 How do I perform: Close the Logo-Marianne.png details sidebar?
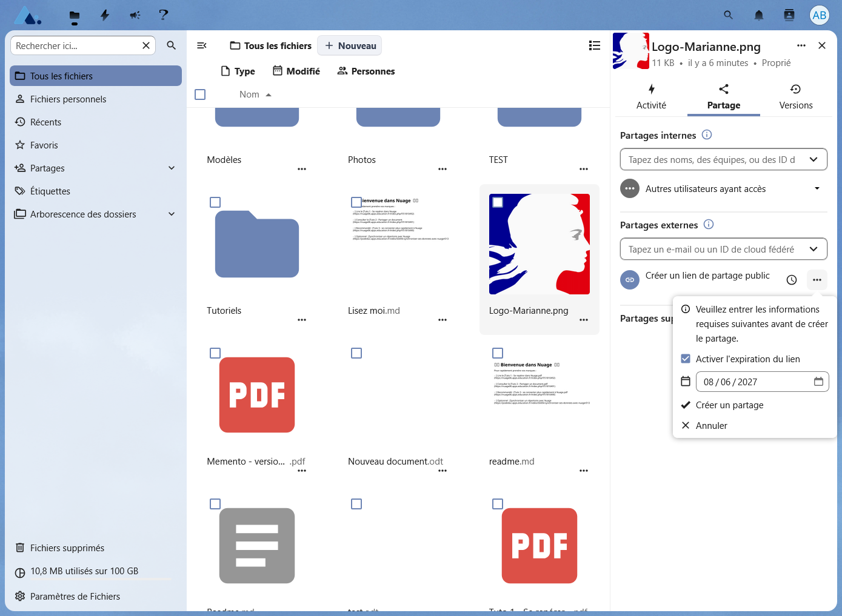pyautogui.click(x=822, y=45)
